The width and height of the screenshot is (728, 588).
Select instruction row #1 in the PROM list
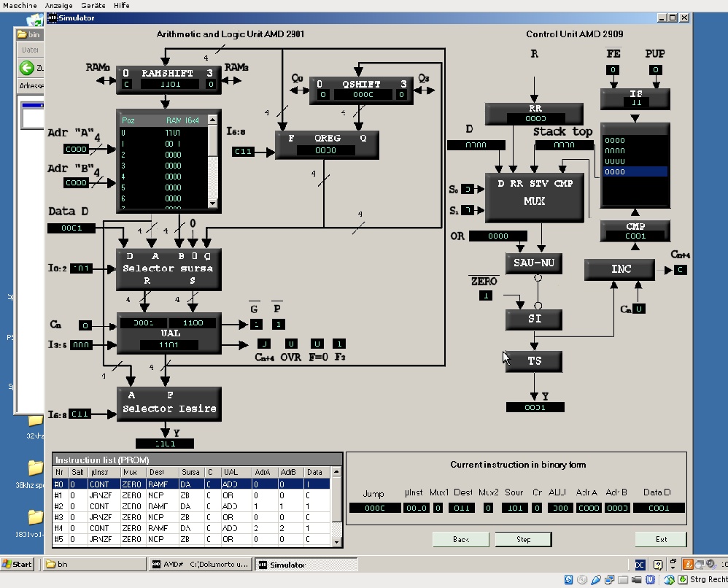192,495
